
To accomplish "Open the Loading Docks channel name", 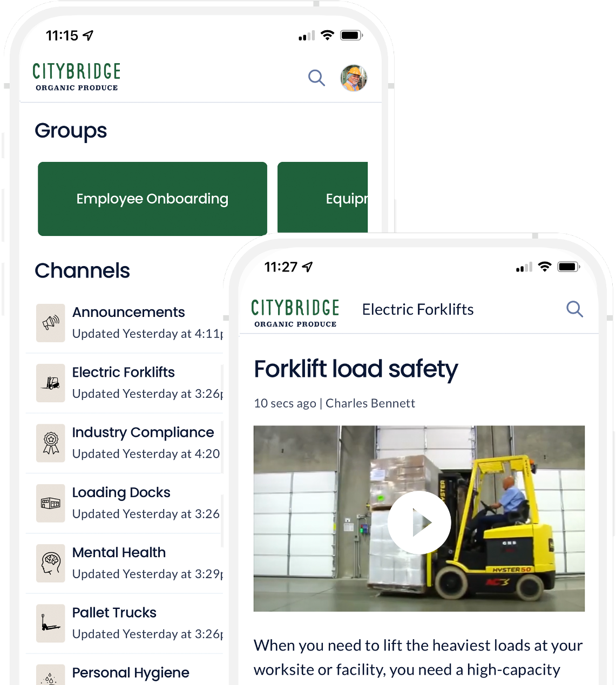I will [x=121, y=492].
